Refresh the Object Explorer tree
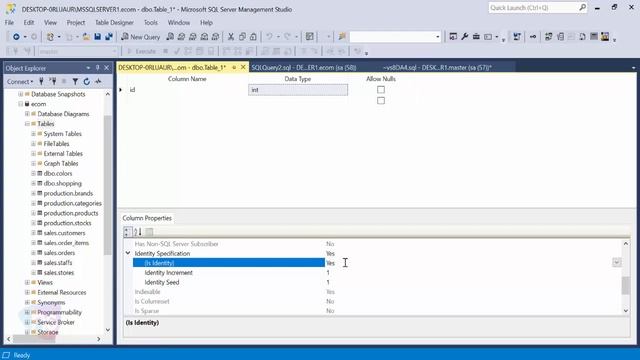This screenshot has width=640, height=360. (x=87, y=82)
